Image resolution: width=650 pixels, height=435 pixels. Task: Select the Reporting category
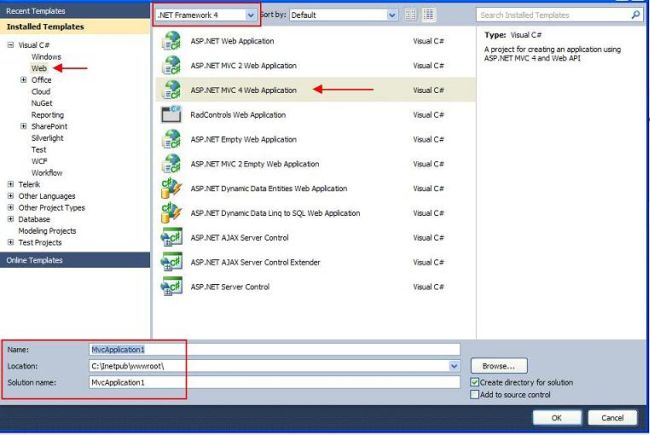click(x=48, y=114)
